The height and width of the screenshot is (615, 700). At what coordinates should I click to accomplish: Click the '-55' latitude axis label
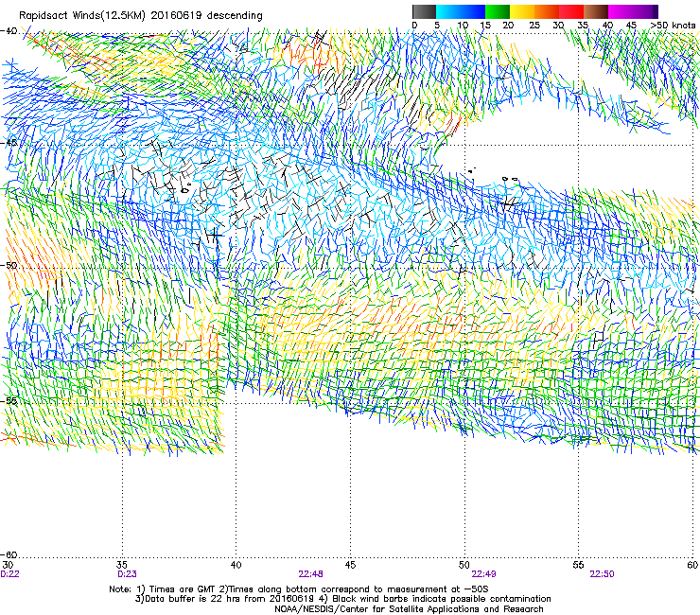(x=9, y=400)
